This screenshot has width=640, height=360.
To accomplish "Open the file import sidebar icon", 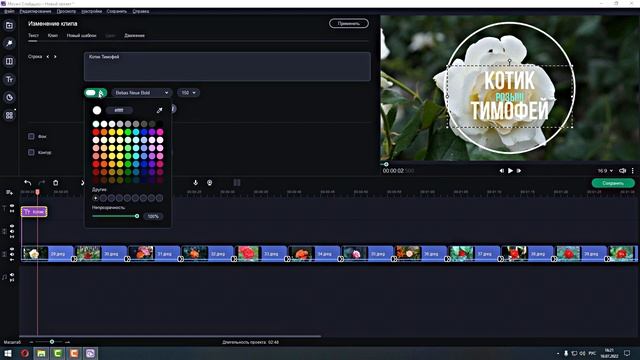I will coord(9,25).
